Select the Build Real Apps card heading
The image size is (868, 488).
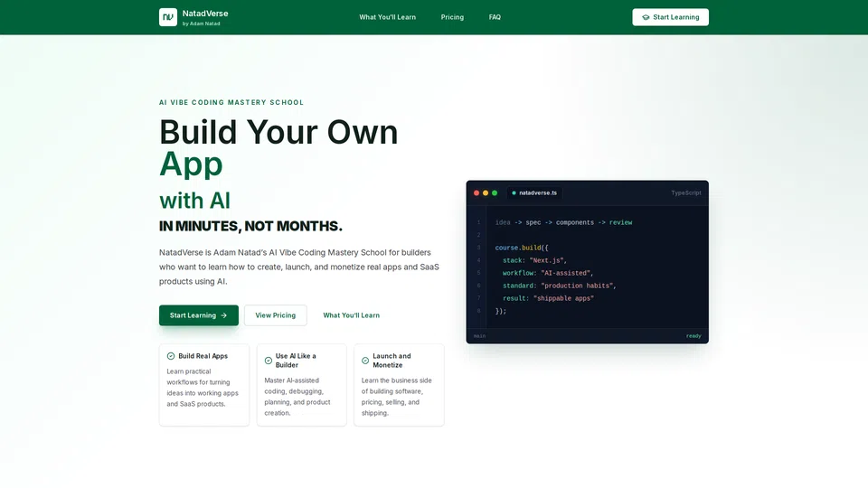pos(203,356)
